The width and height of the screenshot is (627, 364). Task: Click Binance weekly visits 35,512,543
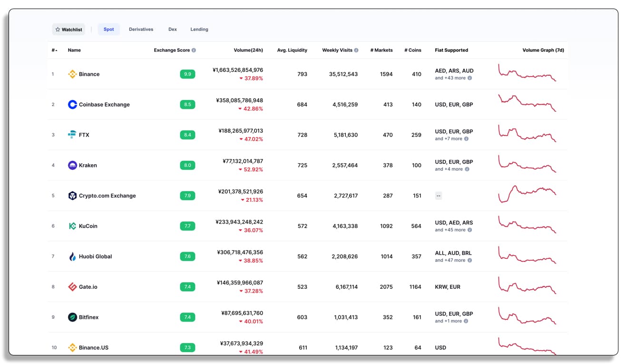tap(343, 74)
